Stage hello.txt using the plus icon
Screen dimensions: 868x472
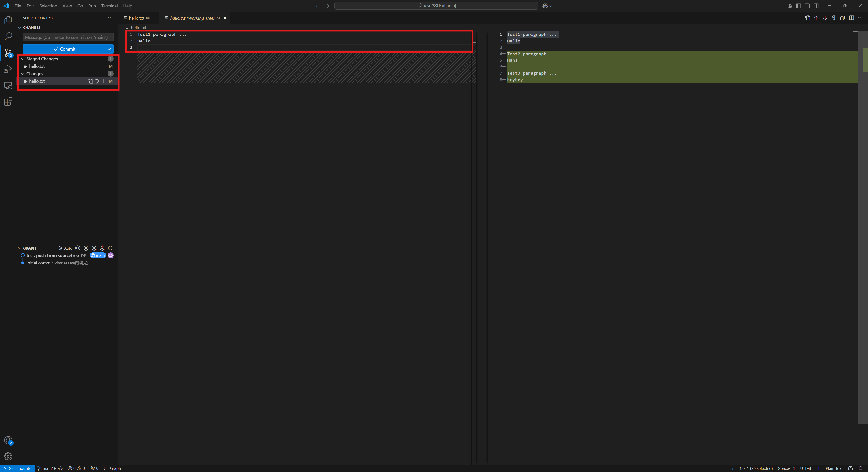tap(104, 81)
